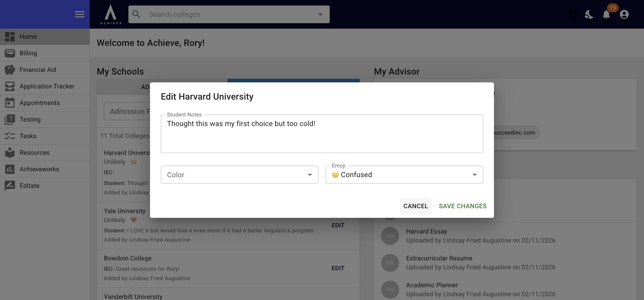Open the Emoji dropdown showing Confused
This screenshot has height=300, width=644.
tap(404, 174)
